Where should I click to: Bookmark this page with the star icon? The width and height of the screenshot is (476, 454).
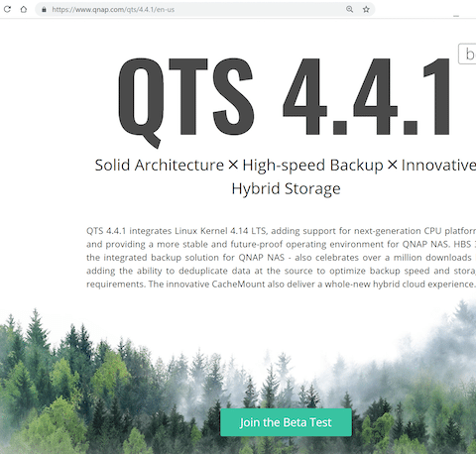(x=366, y=9)
